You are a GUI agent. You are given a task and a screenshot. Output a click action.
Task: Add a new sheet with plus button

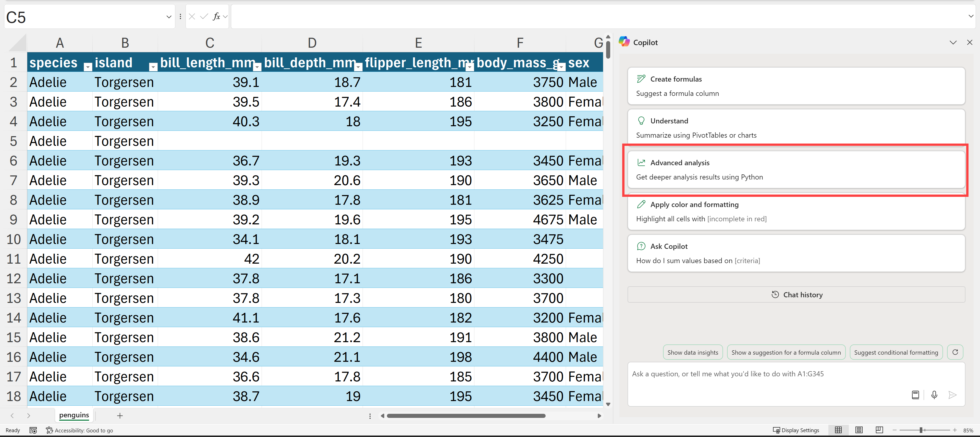(x=120, y=416)
